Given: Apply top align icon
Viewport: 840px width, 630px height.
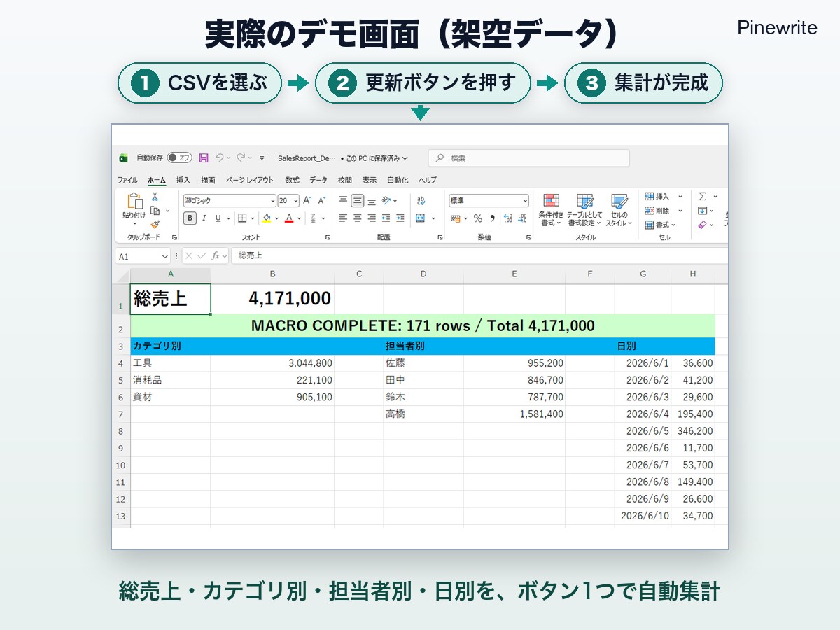Looking at the screenshot, I should 343,200.
